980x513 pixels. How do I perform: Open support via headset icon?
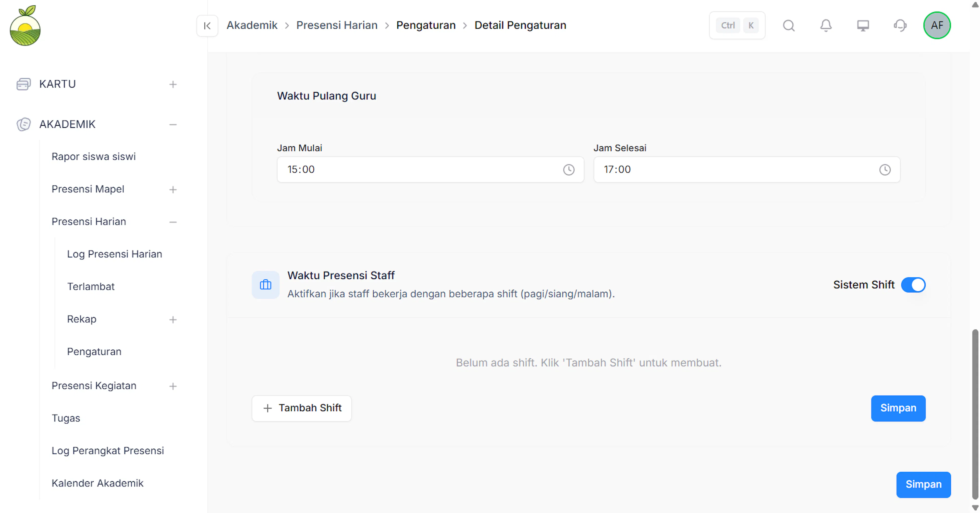point(900,26)
